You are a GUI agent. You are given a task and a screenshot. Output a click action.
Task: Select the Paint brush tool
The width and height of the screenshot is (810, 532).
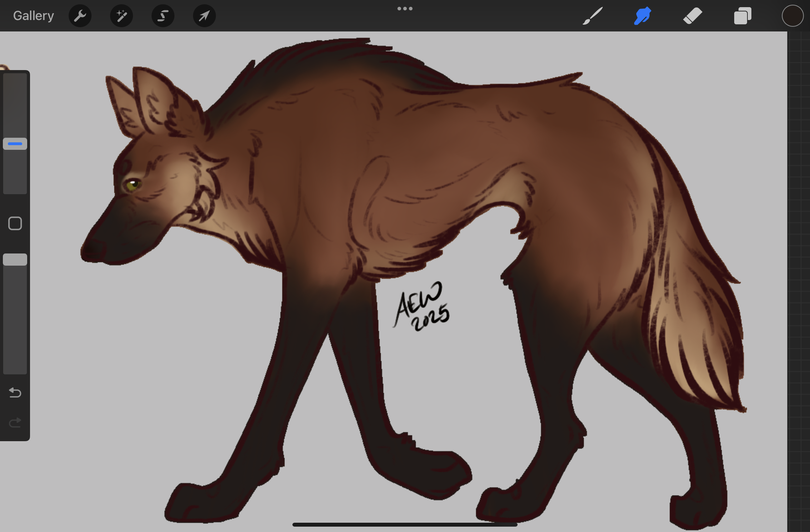[x=593, y=16]
